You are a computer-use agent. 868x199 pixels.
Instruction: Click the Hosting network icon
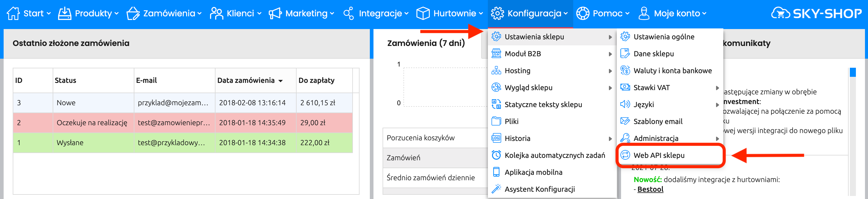[496, 71]
